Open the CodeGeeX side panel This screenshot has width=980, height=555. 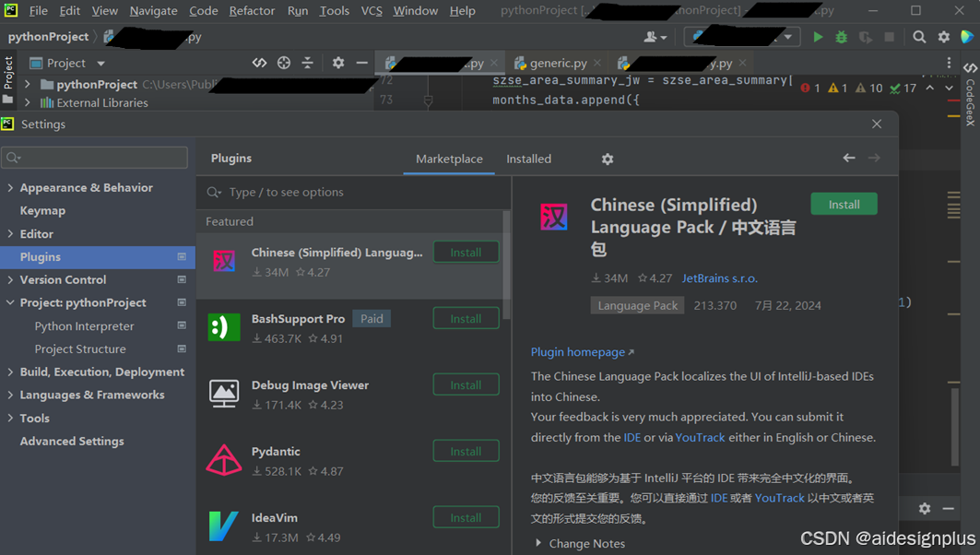[x=970, y=94]
